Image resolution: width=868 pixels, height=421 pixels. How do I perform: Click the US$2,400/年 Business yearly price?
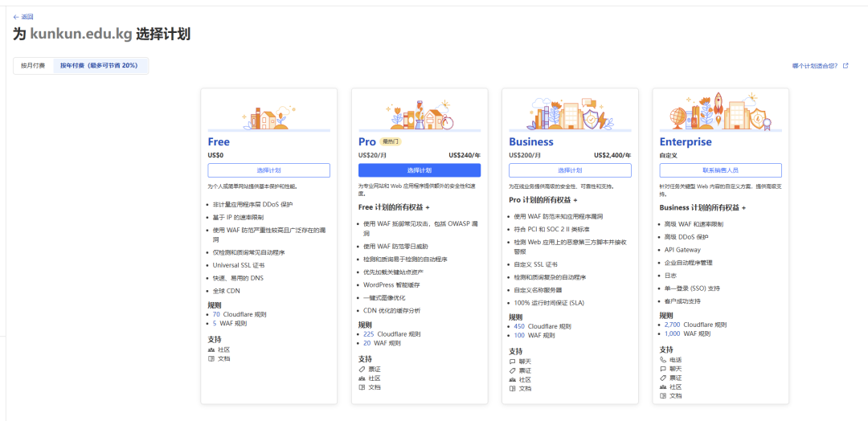tap(612, 155)
